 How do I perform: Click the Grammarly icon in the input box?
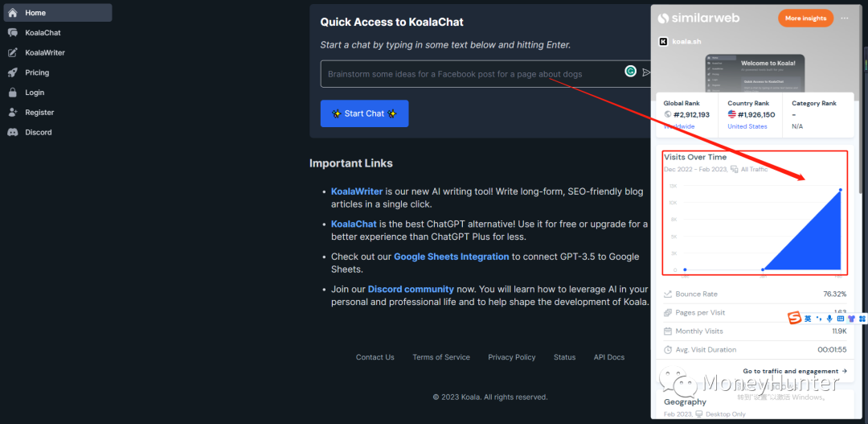pos(631,72)
